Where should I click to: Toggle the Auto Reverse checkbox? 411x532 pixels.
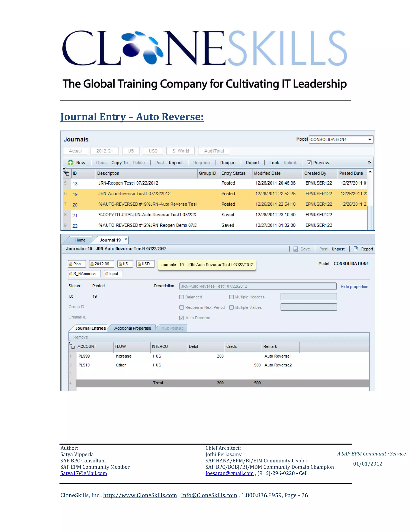click(x=182, y=318)
